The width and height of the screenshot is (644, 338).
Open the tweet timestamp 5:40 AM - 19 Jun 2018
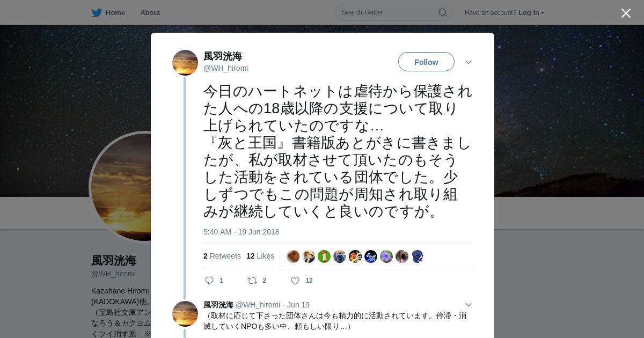pyautogui.click(x=241, y=232)
